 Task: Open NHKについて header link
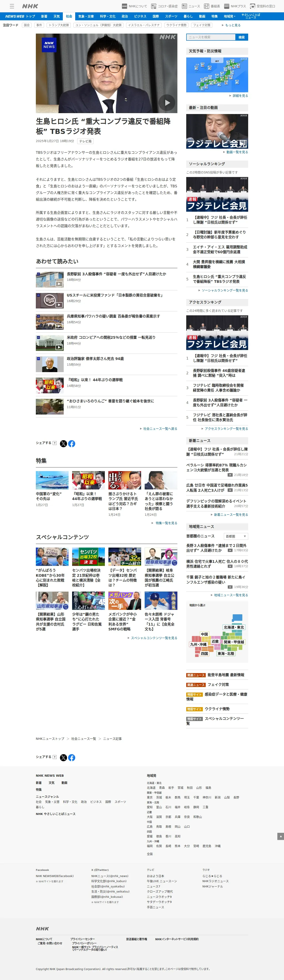[134, 6]
